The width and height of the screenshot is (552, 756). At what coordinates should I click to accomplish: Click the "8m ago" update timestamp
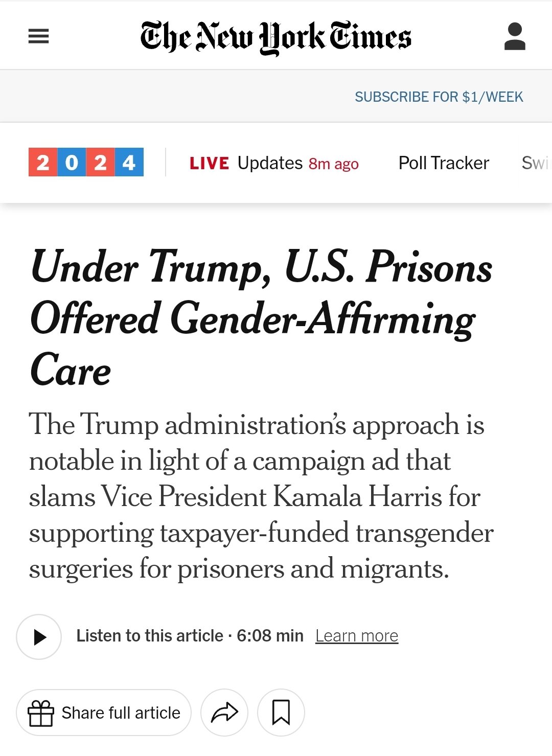pos(333,164)
